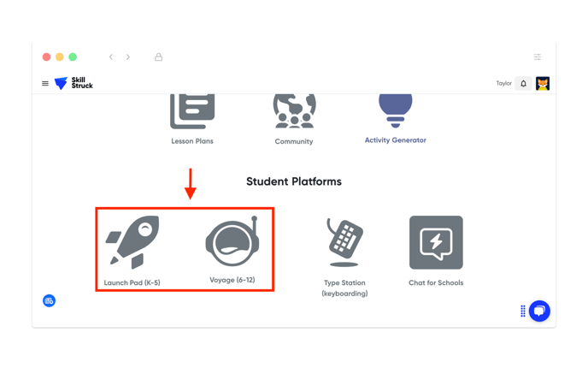Open the chat support bubble button
This screenshot has height=368, width=588.
pos(539,311)
